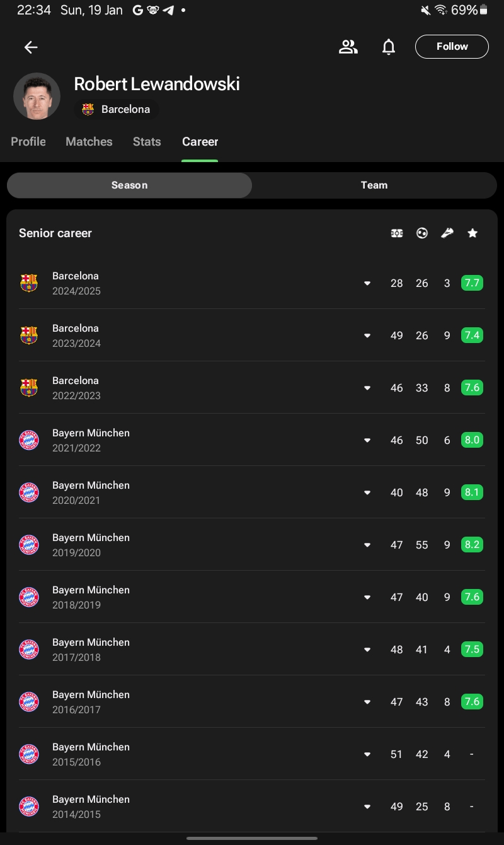504x845 pixels.
Task: Click the assists boot column icon
Action: pyautogui.click(x=447, y=233)
